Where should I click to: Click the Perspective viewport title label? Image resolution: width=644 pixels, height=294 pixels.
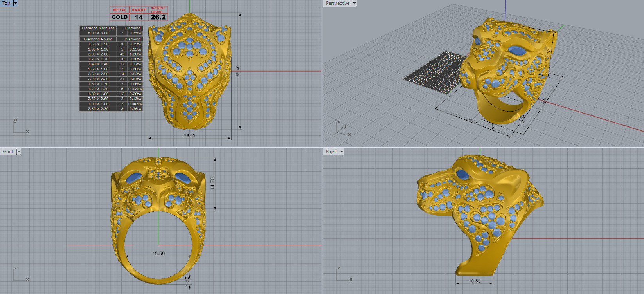pos(338,3)
